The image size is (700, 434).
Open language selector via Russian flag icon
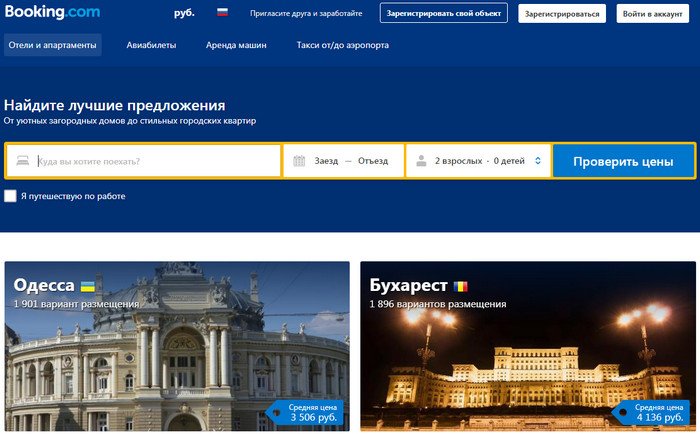(222, 13)
